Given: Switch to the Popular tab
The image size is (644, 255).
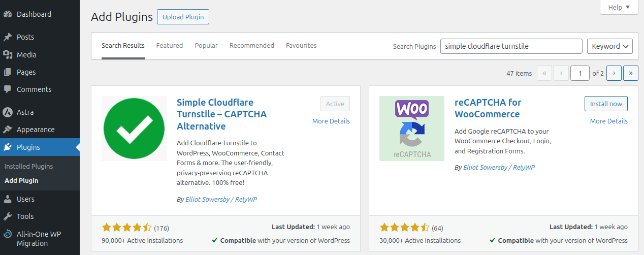Looking at the screenshot, I should 206,46.
